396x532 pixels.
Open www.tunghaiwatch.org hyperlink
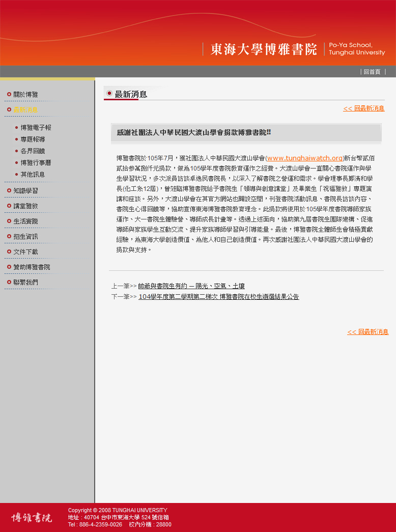click(x=305, y=158)
